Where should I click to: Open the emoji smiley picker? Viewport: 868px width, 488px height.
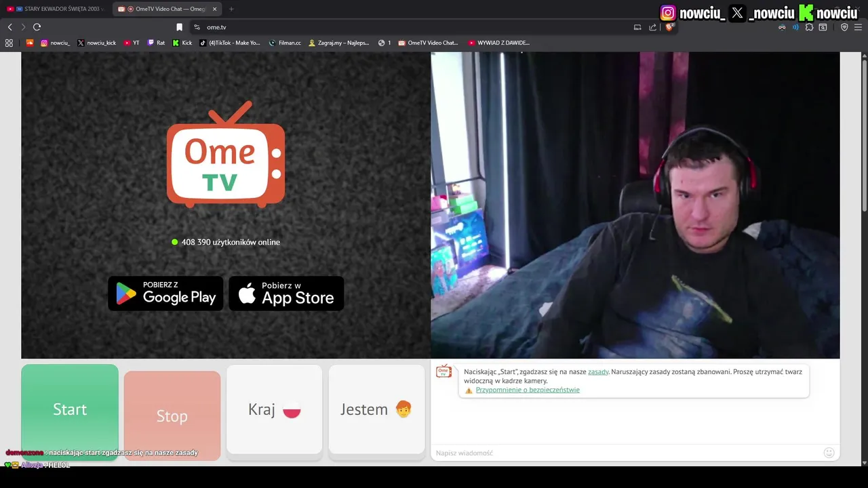[x=829, y=453]
